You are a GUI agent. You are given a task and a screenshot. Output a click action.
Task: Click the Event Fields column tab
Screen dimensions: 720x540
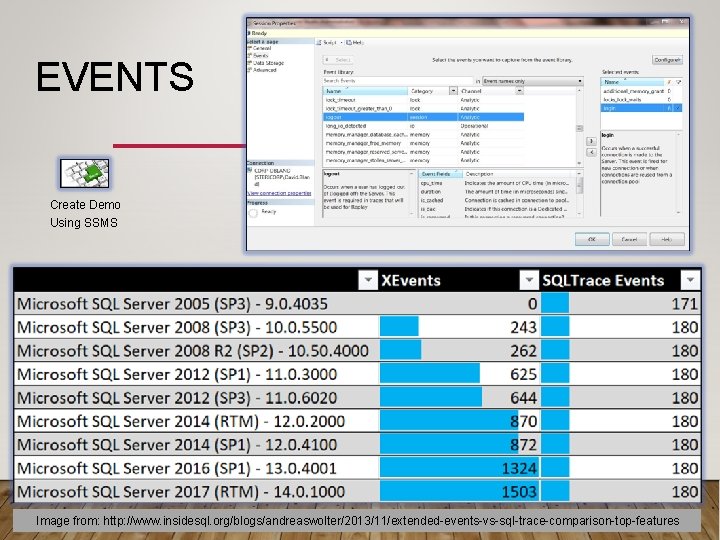tap(440, 174)
